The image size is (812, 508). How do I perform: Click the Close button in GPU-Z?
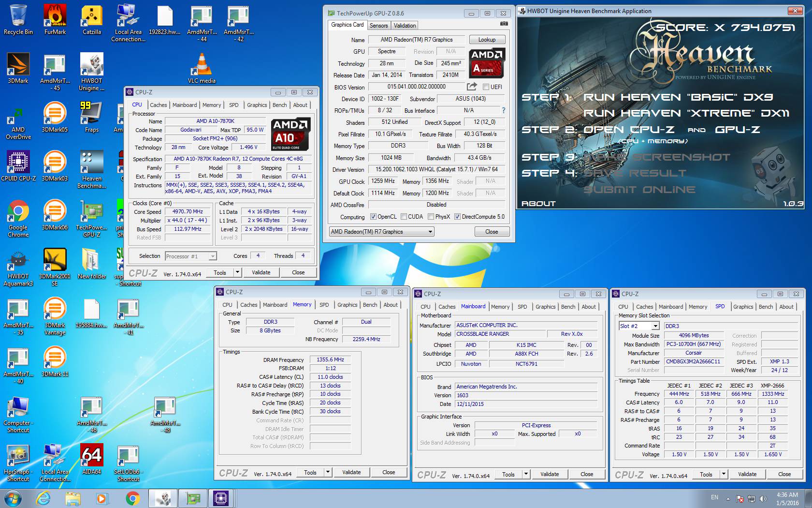click(492, 232)
